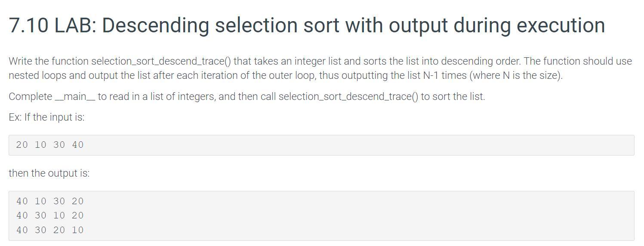Click '(where N is the size)' text
Image resolution: width=644 pixels, height=246 pixels.
pyautogui.click(x=516, y=75)
